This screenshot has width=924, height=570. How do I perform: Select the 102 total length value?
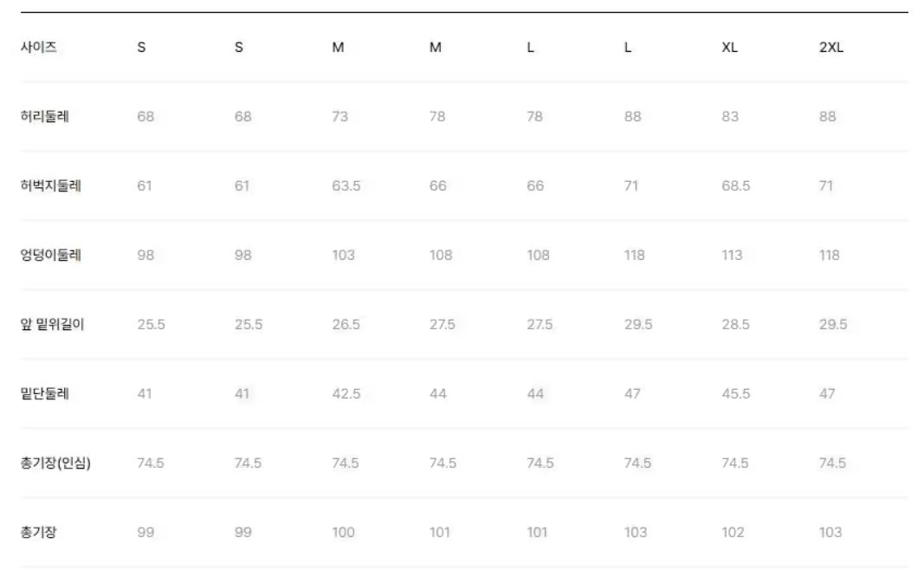point(733,532)
